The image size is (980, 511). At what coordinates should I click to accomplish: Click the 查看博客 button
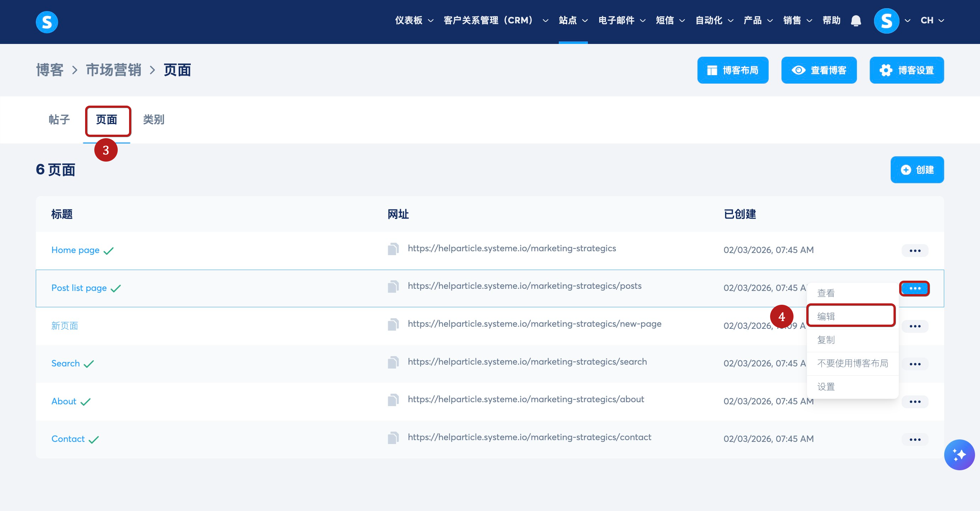pos(819,70)
